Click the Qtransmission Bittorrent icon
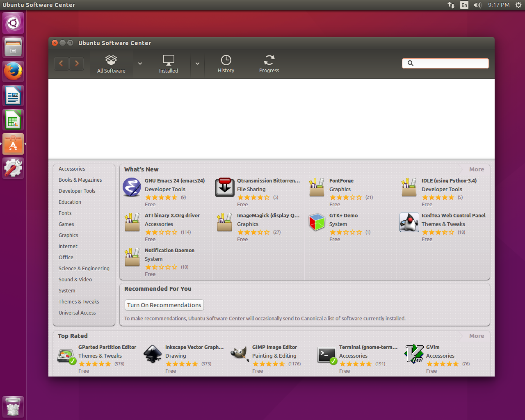 click(x=224, y=187)
